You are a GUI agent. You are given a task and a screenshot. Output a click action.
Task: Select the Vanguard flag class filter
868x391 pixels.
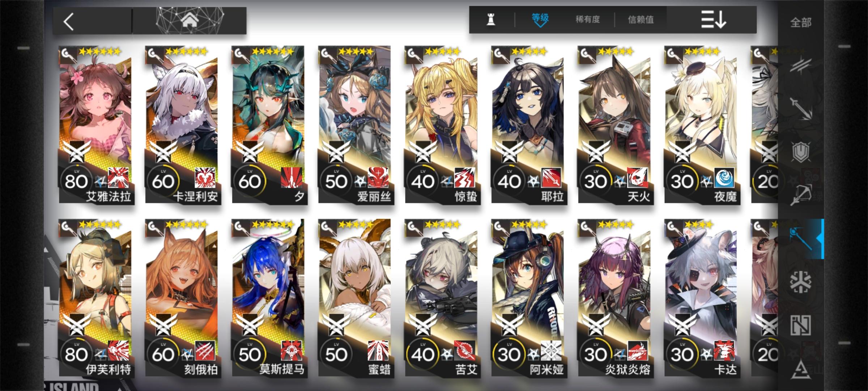[801, 65]
